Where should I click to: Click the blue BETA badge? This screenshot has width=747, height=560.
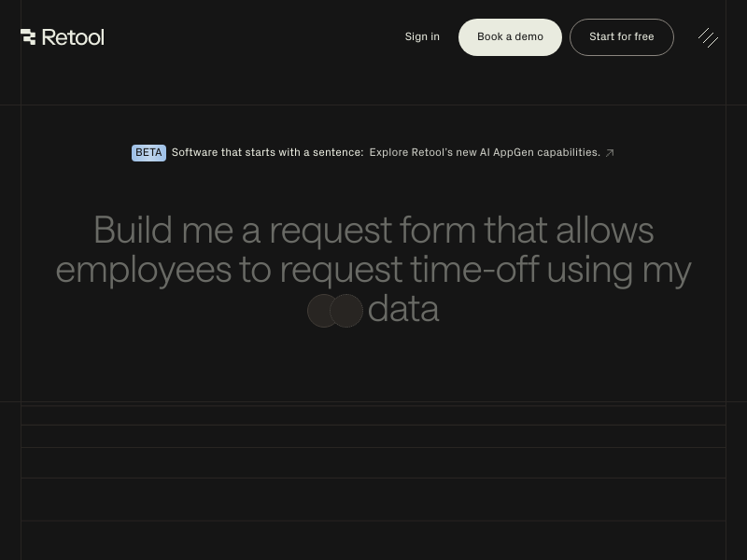[x=148, y=153]
